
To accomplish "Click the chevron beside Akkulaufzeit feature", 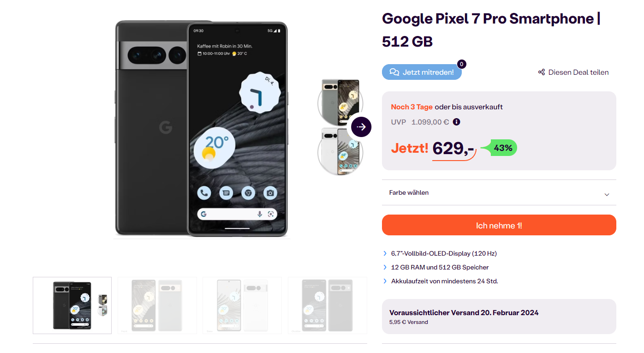I will [385, 281].
